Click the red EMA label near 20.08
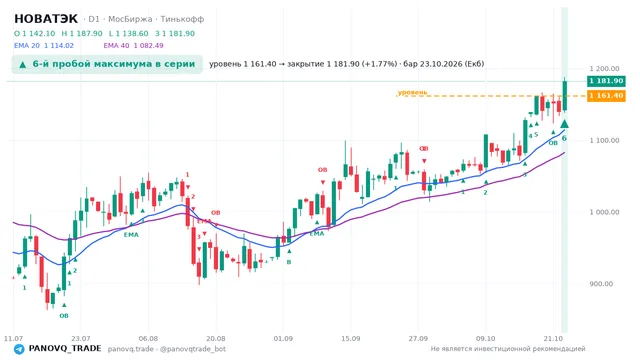Screen dimensions: 640x360 (x=204, y=221)
